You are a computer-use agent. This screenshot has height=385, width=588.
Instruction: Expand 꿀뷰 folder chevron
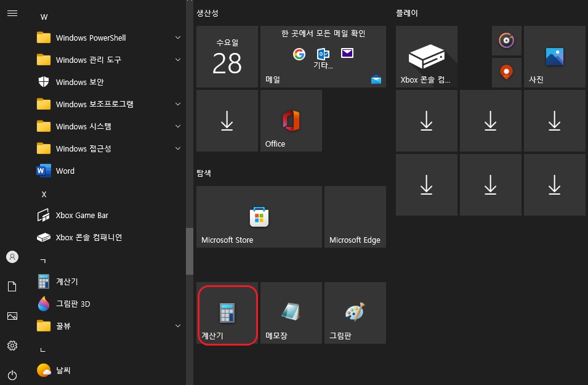178,326
